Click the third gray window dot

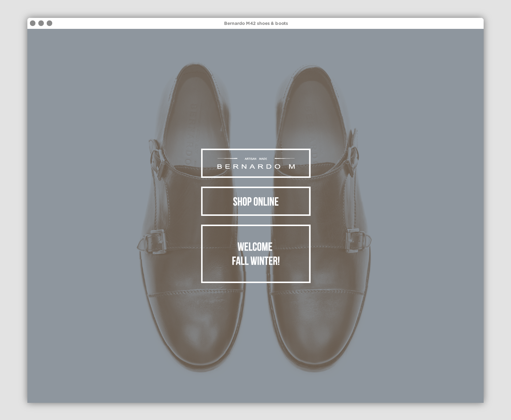(x=49, y=23)
